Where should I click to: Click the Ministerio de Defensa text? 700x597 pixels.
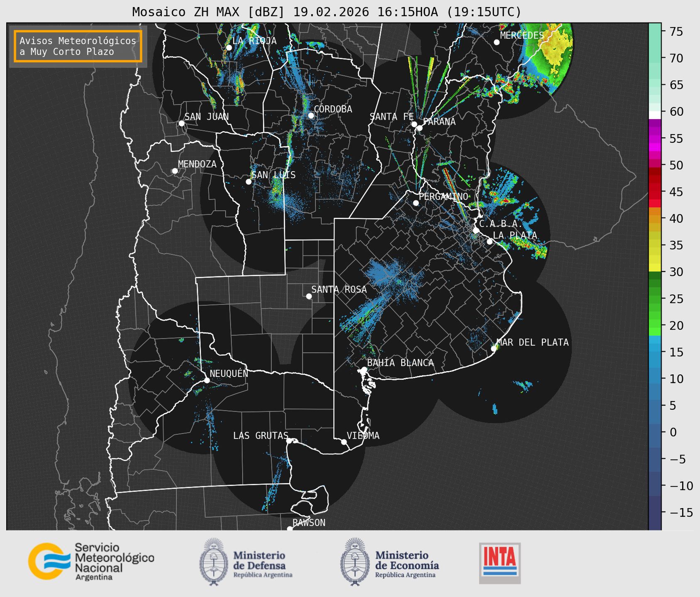click(x=263, y=564)
